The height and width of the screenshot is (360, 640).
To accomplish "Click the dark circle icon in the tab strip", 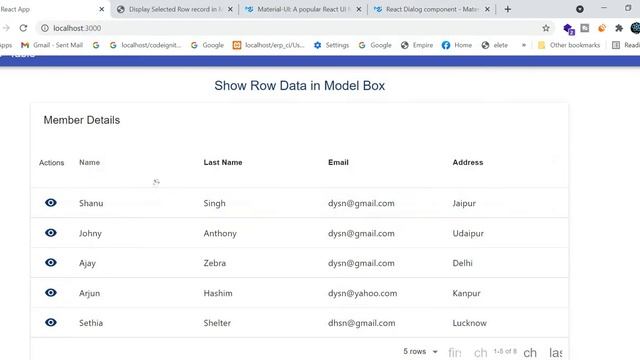I will [x=580, y=9].
